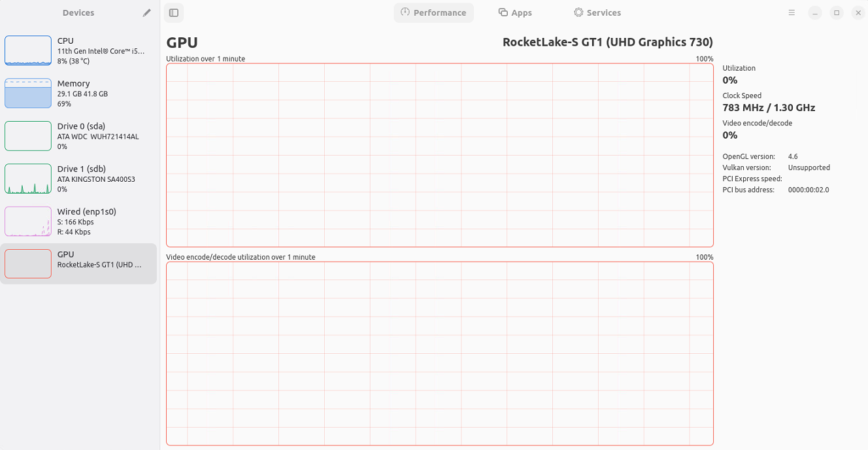The width and height of the screenshot is (868, 450).
Task: Click the Memory usage graph thumbnail
Action: pyautogui.click(x=28, y=94)
